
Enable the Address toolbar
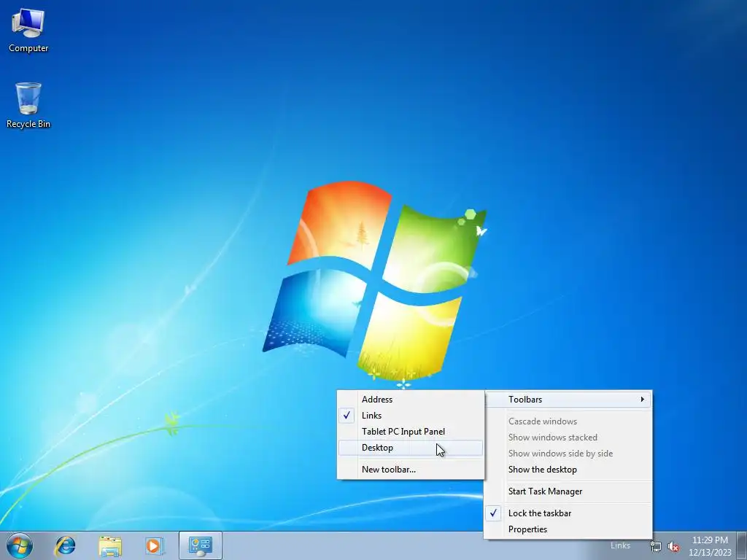pyautogui.click(x=411, y=400)
